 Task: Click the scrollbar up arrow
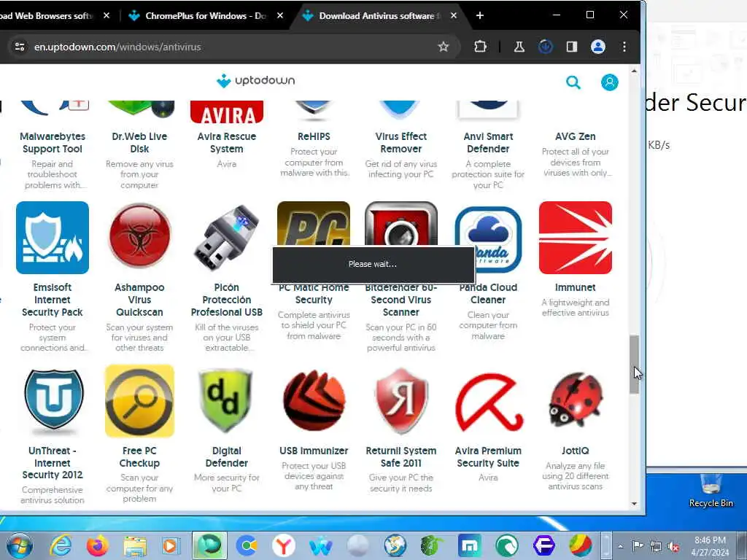[x=634, y=71]
